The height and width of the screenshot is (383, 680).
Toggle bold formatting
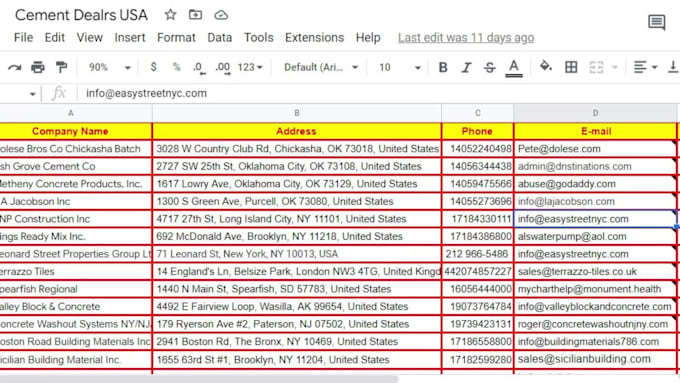click(443, 67)
